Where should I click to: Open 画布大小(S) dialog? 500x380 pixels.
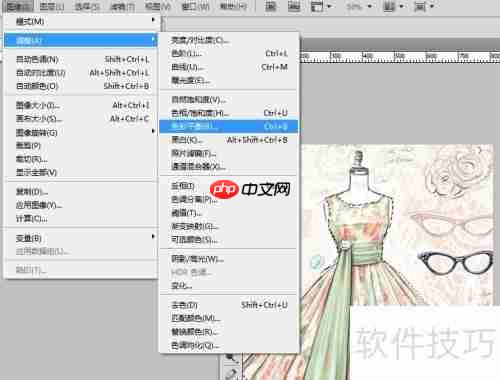(80, 119)
